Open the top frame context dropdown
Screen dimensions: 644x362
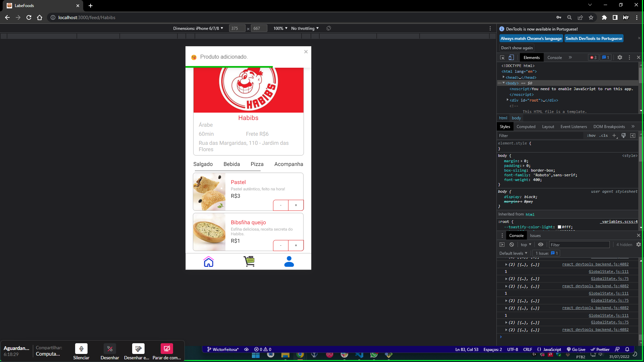(525, 244)
